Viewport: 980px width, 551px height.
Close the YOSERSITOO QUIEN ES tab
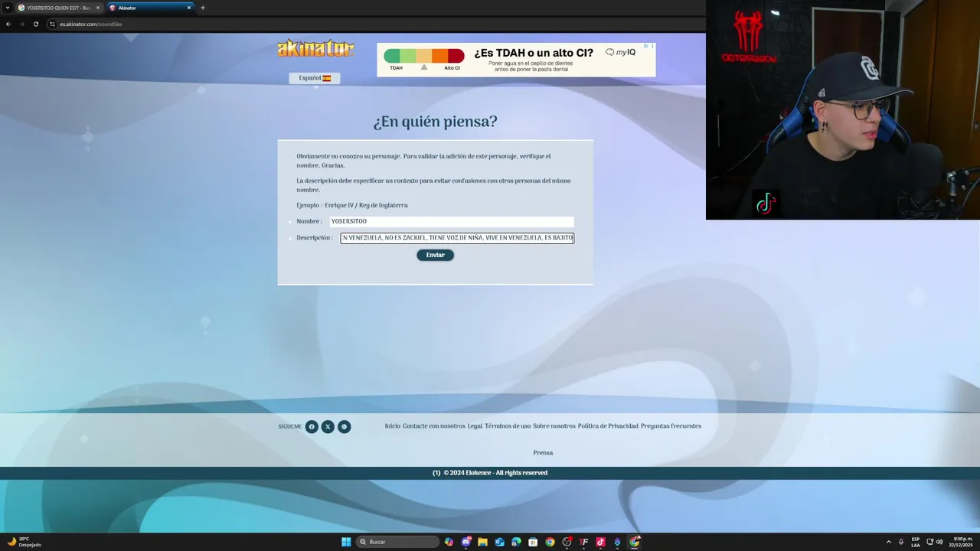tap(97, 8)
